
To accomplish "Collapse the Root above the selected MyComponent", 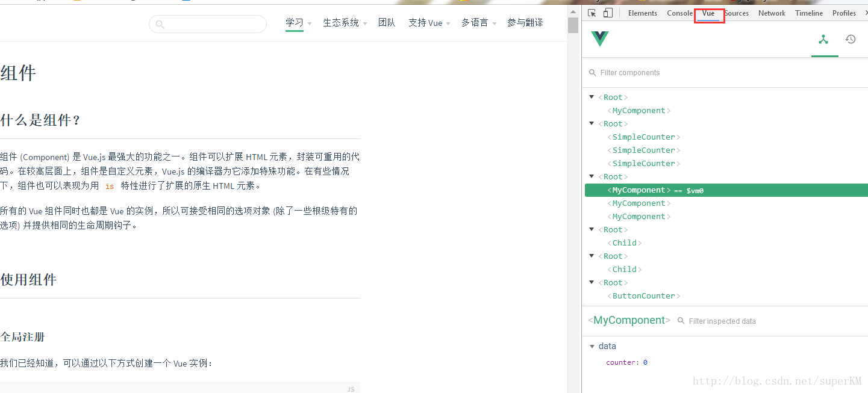I will coord(592,176).
